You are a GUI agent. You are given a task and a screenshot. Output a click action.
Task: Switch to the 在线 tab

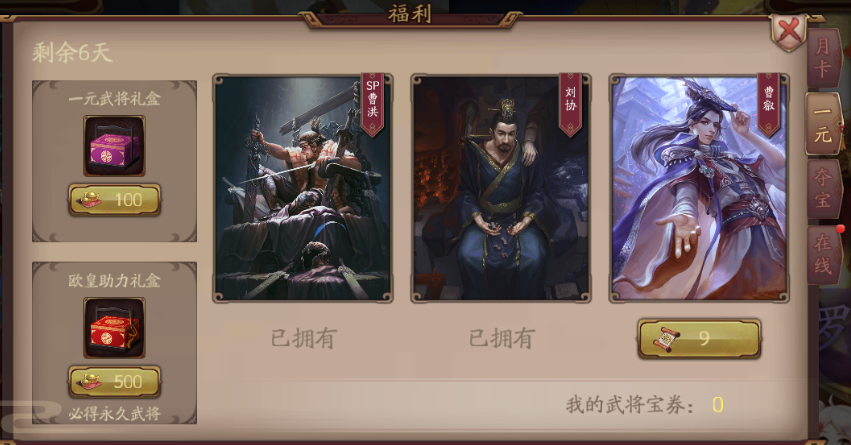[823, 255]
